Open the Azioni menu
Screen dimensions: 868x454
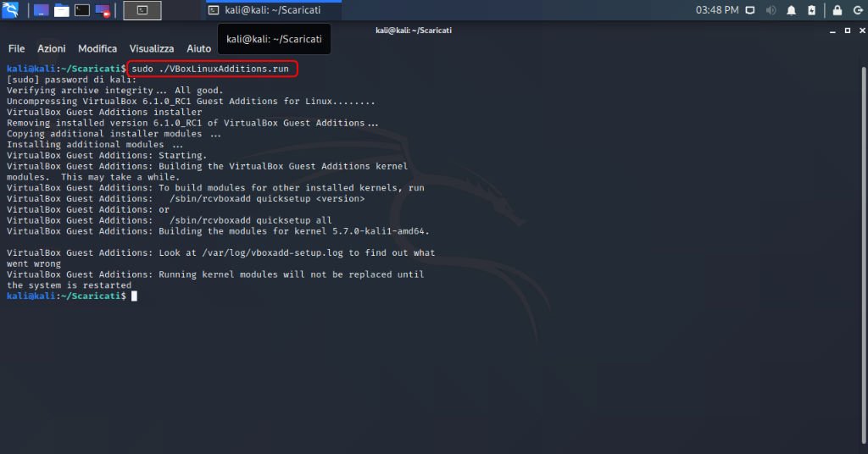pyautogui.click(x=52, y=48)
